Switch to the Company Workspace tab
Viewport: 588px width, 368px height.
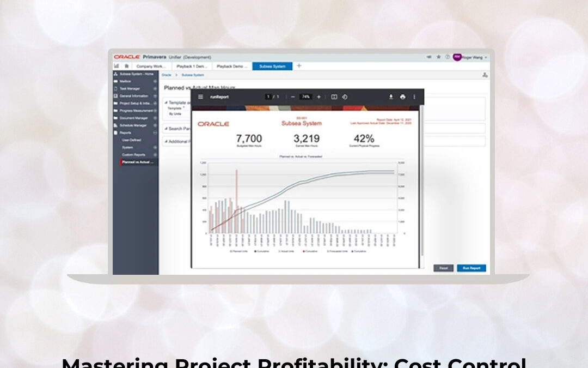pyautogui.click(x=151, y=66)
